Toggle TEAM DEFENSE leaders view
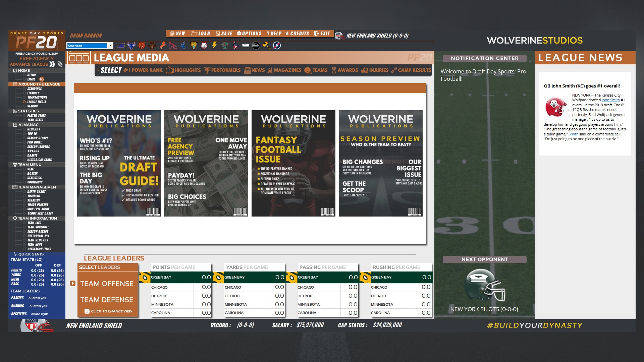This screenshot has width=644, height=362. 106,299
